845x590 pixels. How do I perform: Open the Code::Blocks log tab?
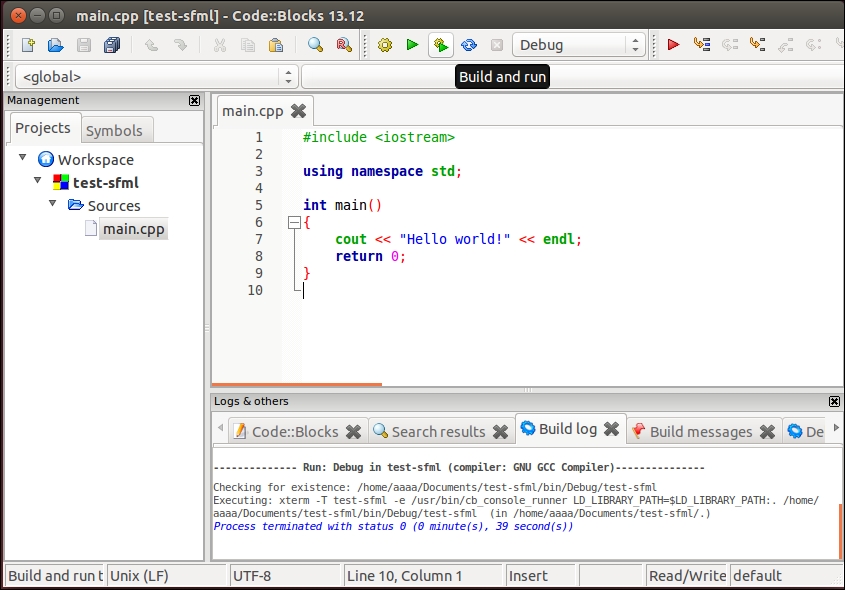tap(295, 432)
